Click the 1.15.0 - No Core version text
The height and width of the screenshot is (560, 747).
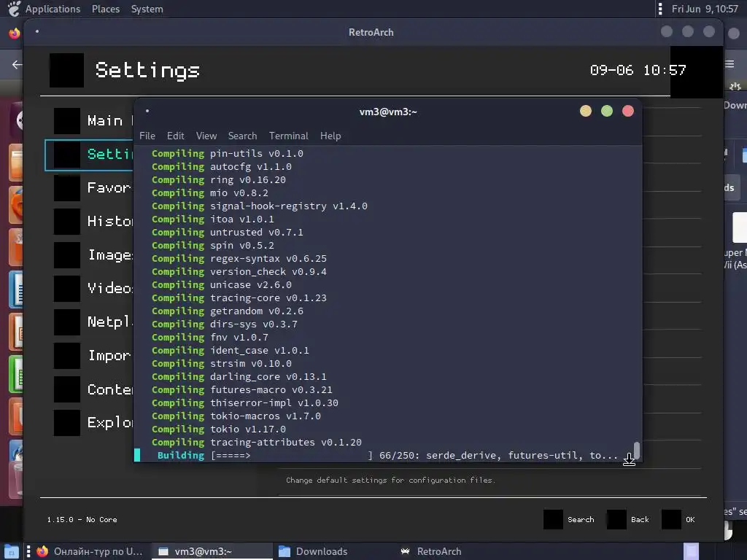pyautogui.click(x=82, y=519)
